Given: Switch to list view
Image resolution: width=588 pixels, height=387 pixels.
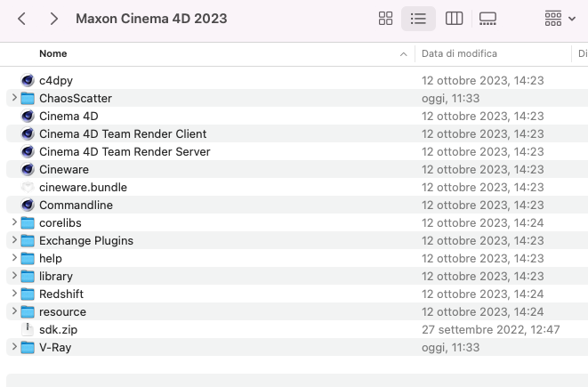Looking at the screenshot, I should [x=418, y=19].
